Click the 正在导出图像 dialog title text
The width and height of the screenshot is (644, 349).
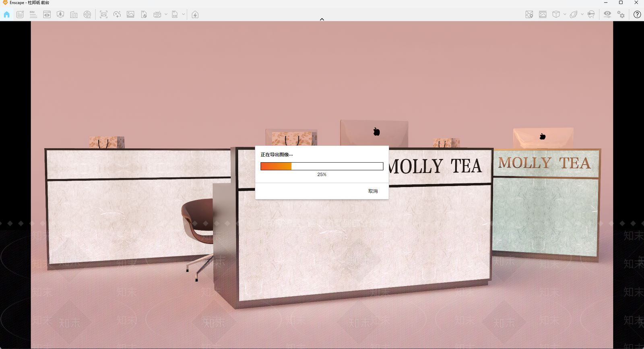[x=277, y=155]
